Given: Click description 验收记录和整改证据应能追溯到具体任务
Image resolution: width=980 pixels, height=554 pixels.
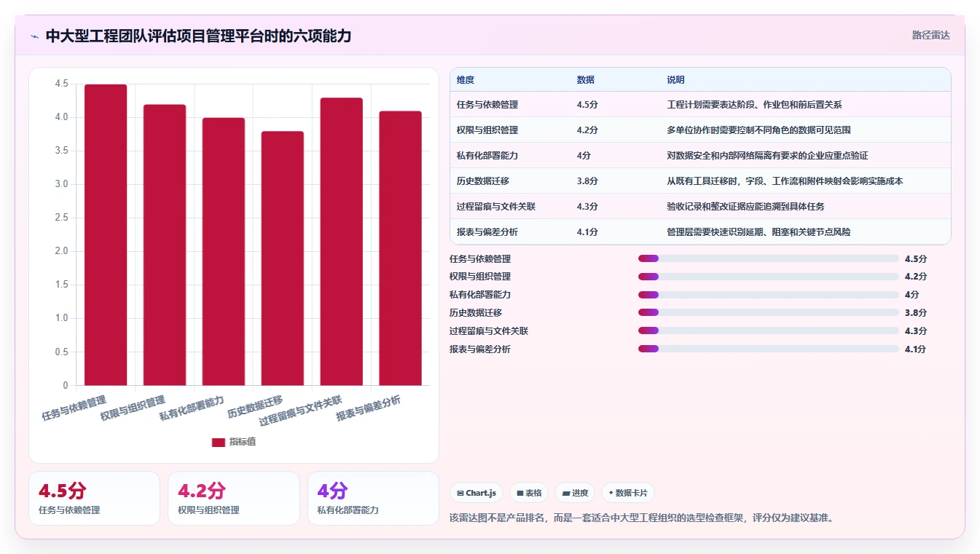Looking at the screenshot, I should 745,207.
